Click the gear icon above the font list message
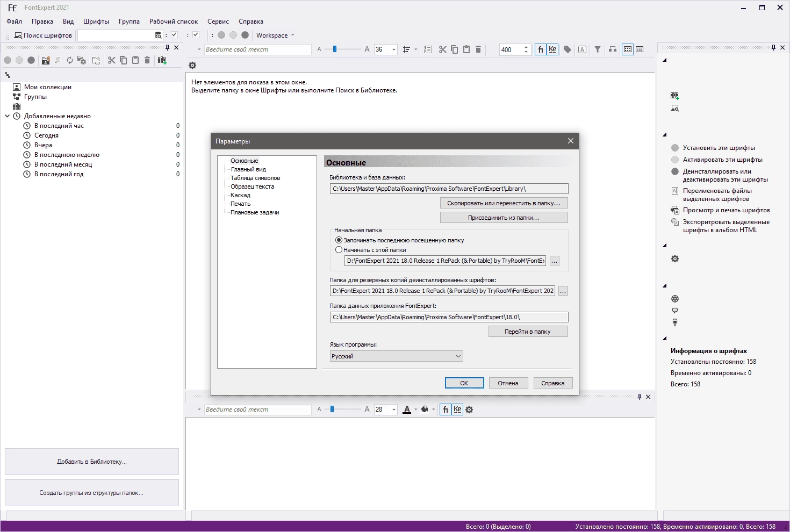 pyautogui.click(x=192, y=65)
